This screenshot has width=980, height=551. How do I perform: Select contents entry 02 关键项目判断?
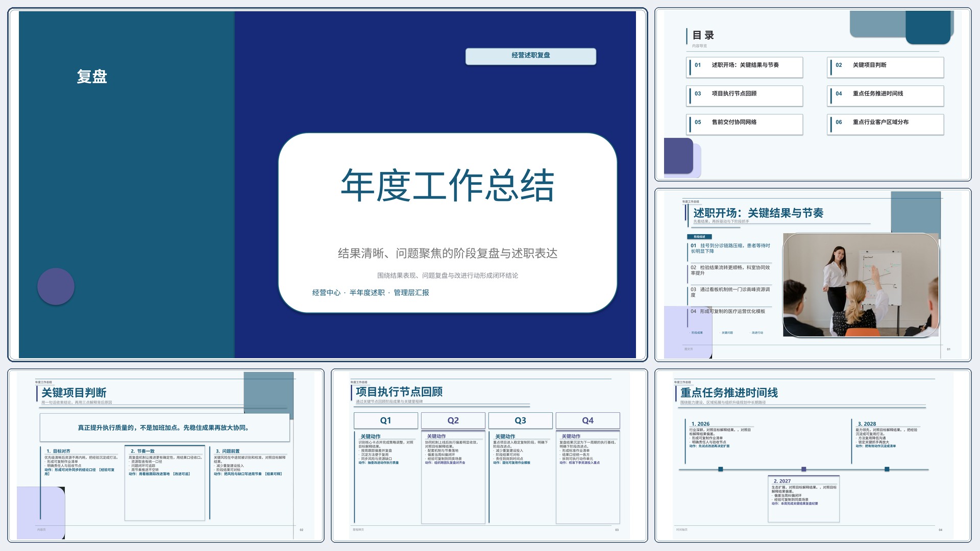pos(886,67)
